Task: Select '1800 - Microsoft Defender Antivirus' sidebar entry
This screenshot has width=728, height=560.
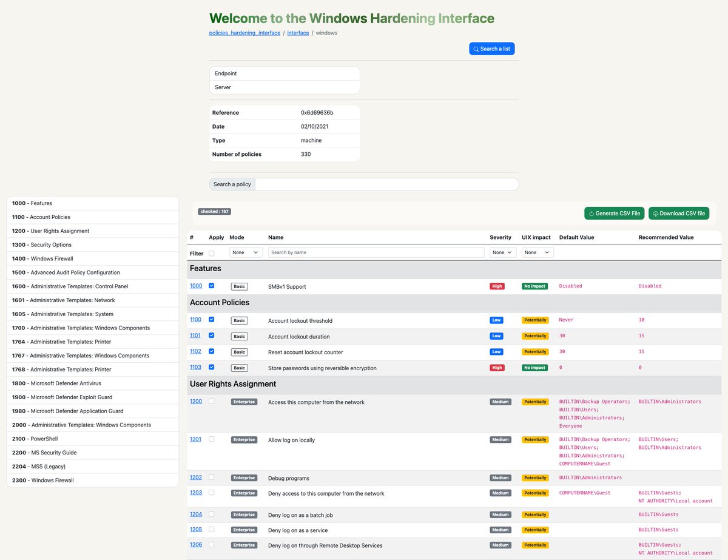Action: tap(92, 383)
